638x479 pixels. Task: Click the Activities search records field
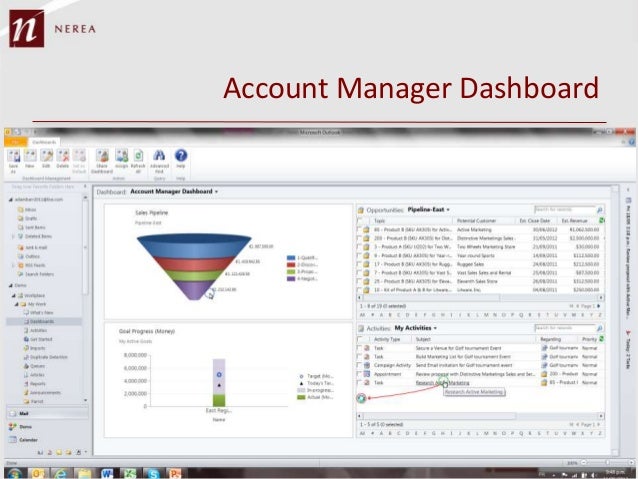(x=564, y=328)
